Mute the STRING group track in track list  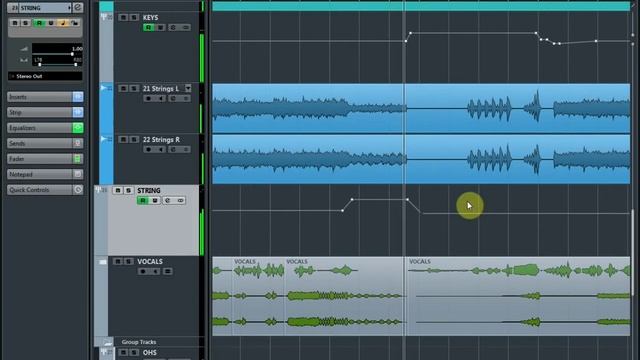118,191
